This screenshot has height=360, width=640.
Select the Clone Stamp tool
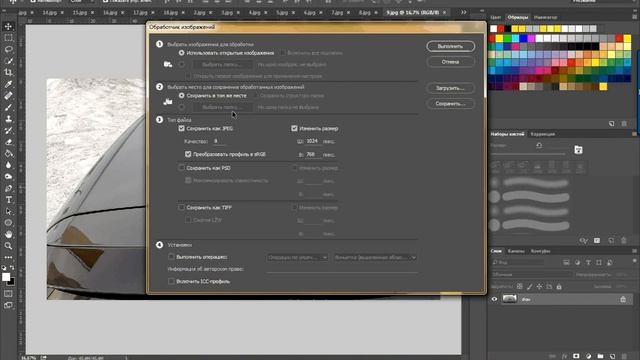point(9,119)
